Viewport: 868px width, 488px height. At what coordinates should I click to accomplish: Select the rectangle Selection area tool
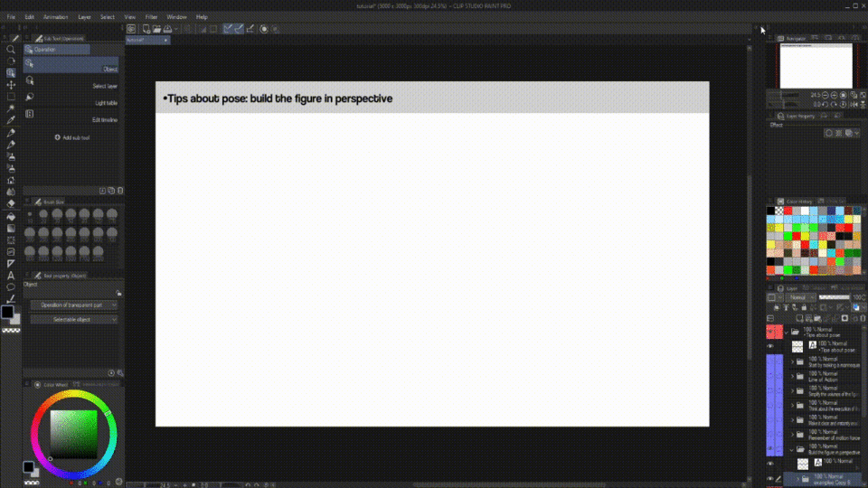pos(11,97)
